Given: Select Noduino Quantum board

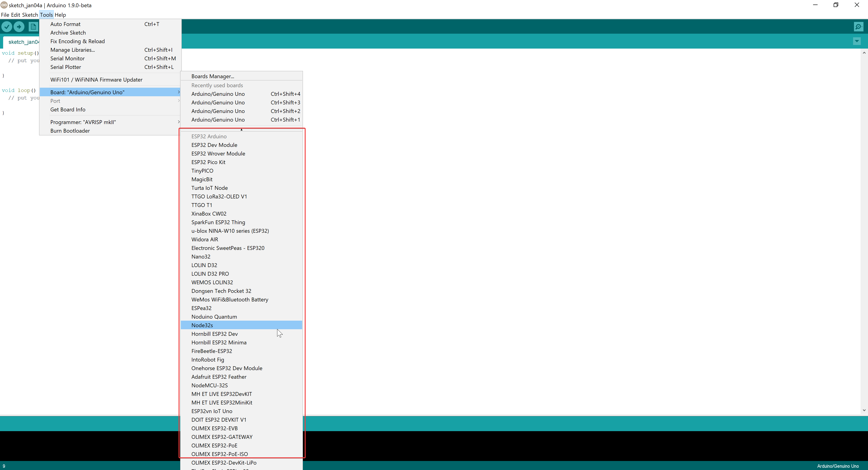Looking at the screenshot, I should pyautogui.click(x=241, y=317).
